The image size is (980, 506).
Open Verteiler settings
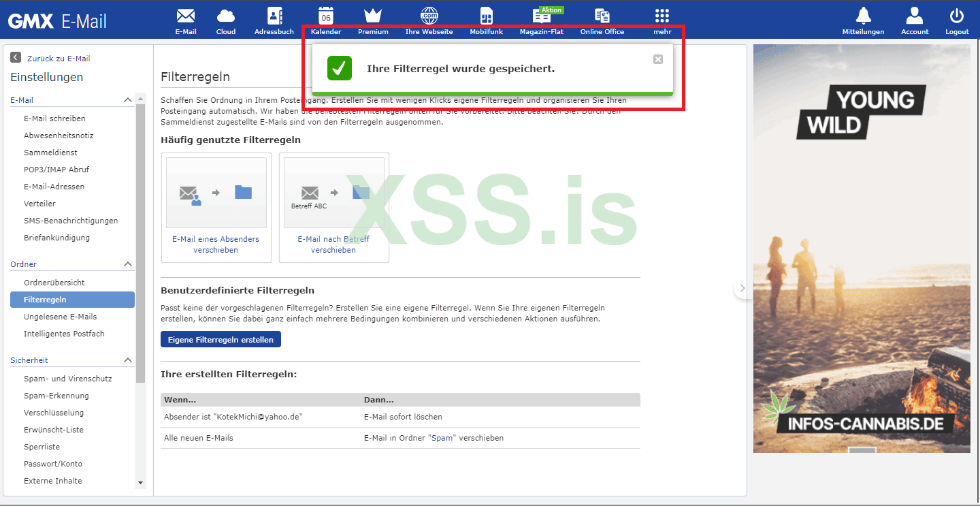[x=39, y=204]
